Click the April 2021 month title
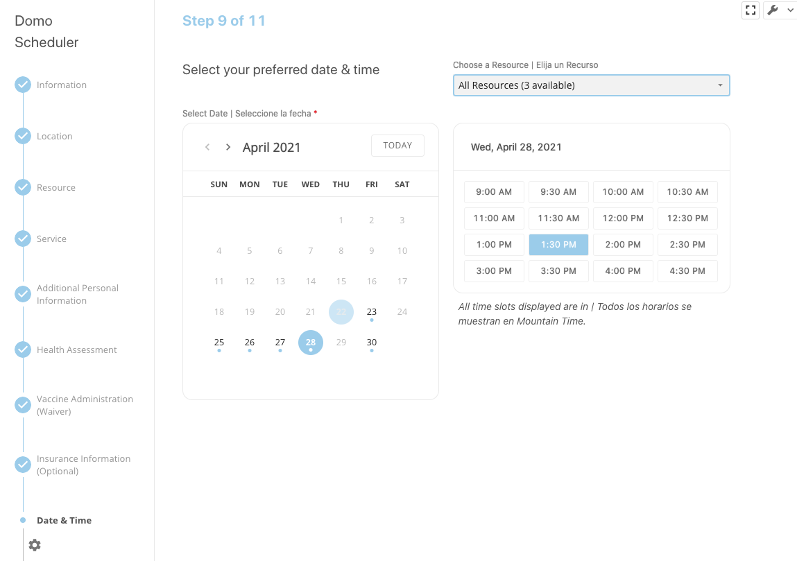This screenshot has width=797, height=562. (x=271, y=148)
